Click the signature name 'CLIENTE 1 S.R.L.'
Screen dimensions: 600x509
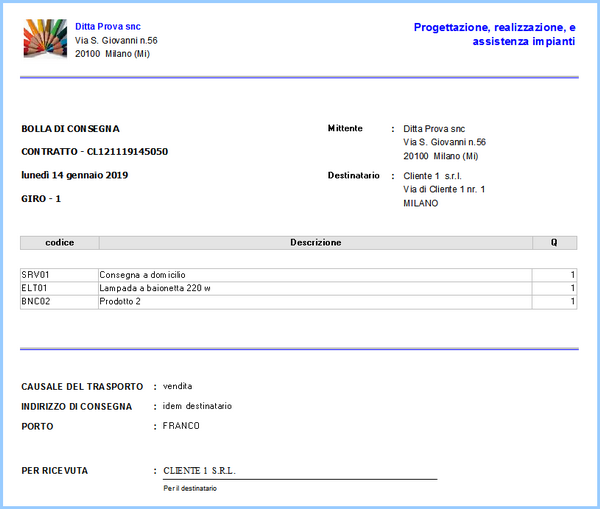(199, 471)
